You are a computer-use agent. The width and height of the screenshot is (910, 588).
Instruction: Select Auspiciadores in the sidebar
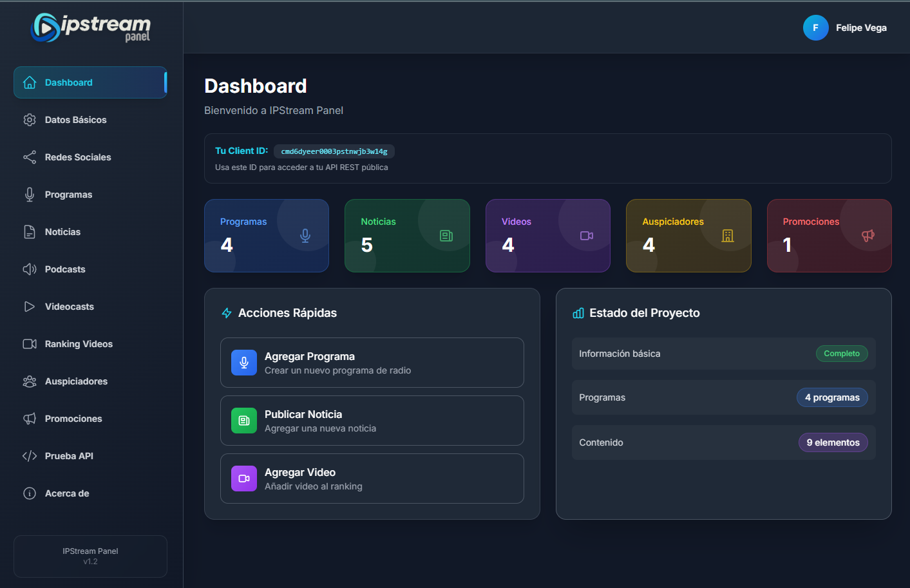(x=76, y=381)
